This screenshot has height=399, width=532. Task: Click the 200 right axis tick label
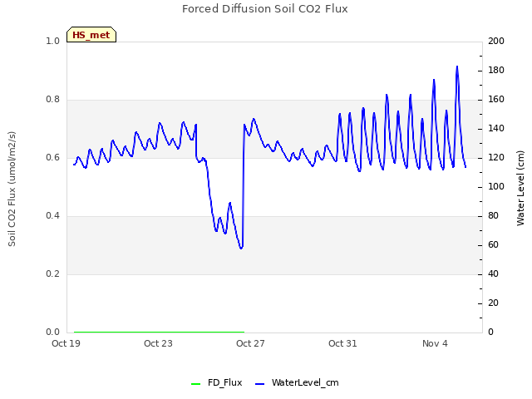click(496, 41)
